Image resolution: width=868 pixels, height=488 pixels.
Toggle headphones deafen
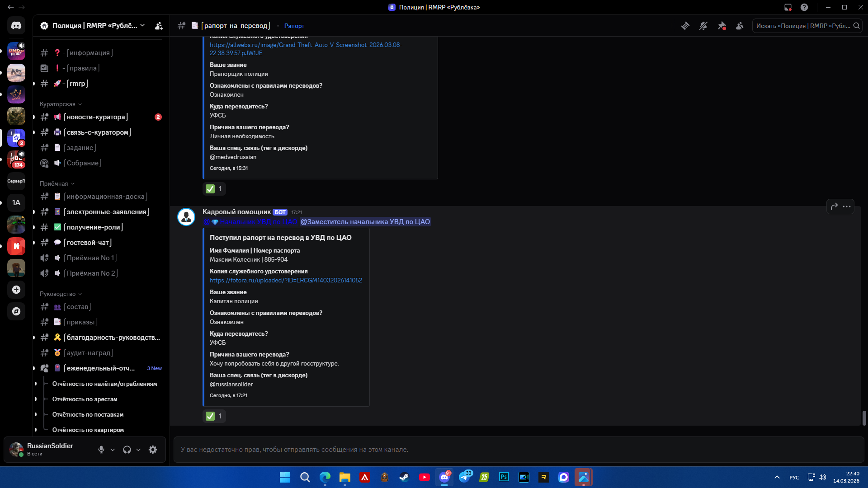point(127,450)
